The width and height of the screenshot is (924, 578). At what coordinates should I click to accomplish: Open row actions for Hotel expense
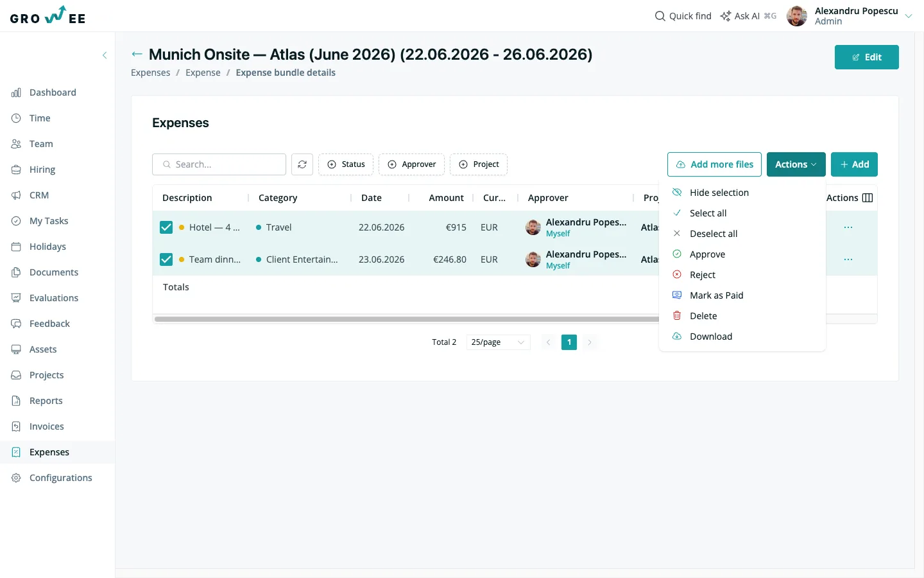(848, 227)
